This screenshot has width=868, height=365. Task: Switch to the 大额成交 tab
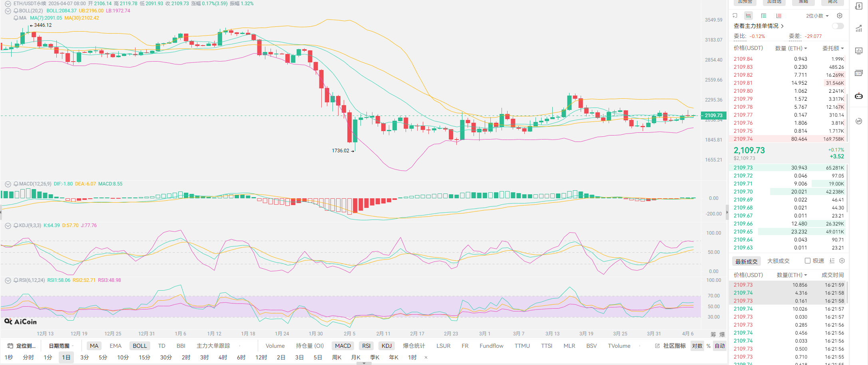(778, 261)
